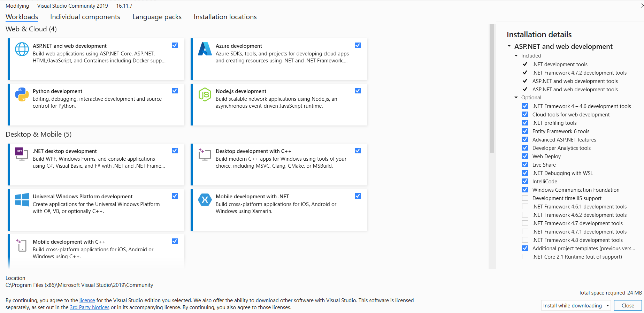Uncheck Web Deploy optional component
644x313 pixels.
(525, 156)
